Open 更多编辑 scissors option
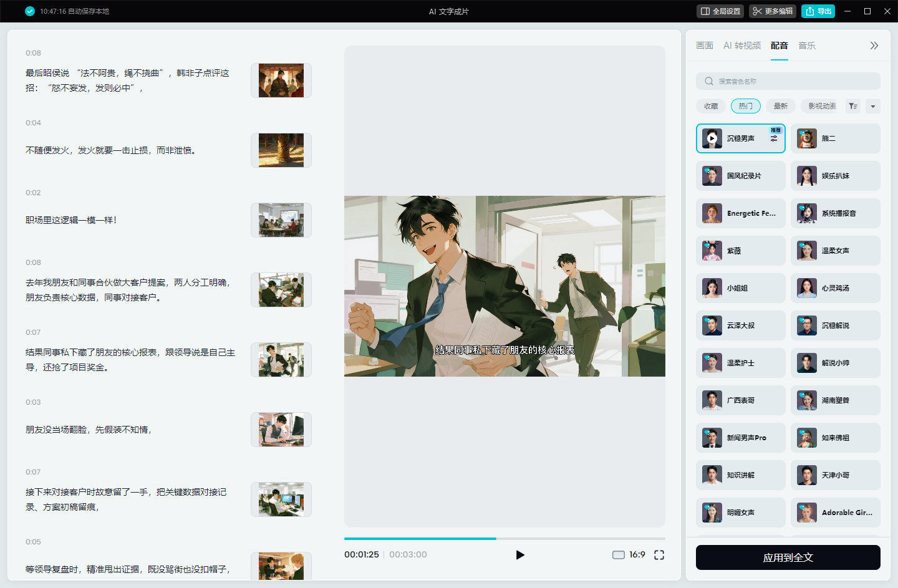898x588 pixels. (x=773, y=11)
